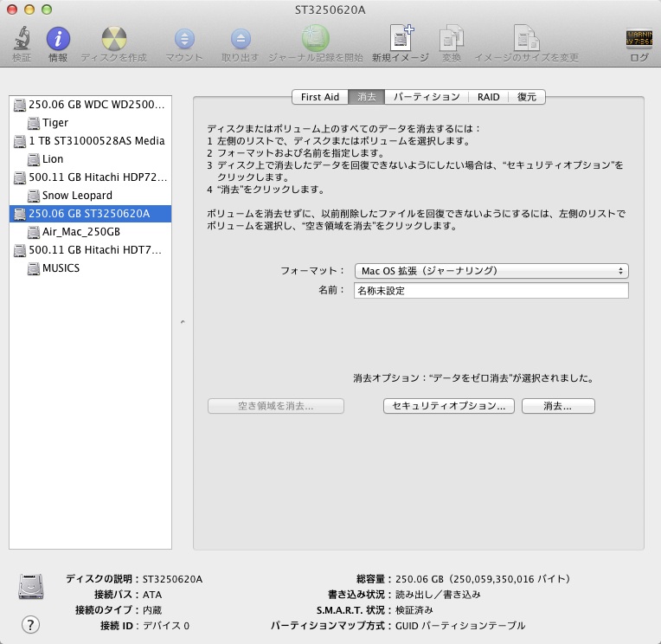
Task: Click the 取り出す (Eject) toolbar icon
Action: click(x=240, y=40)
